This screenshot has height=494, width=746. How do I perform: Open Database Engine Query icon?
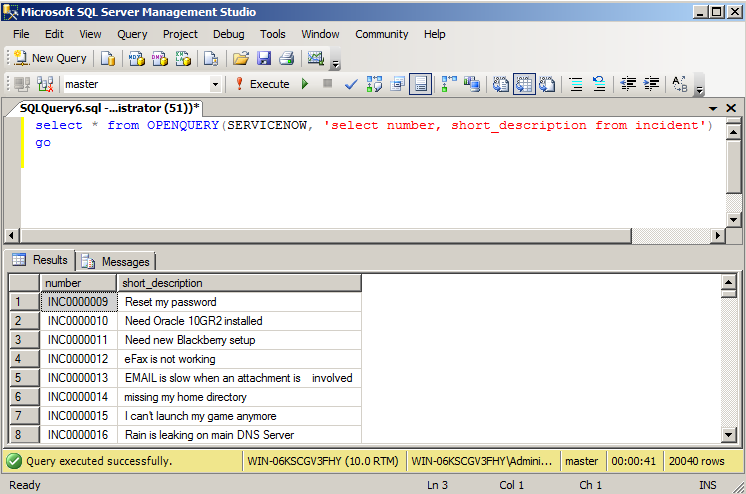pos(108,58)
